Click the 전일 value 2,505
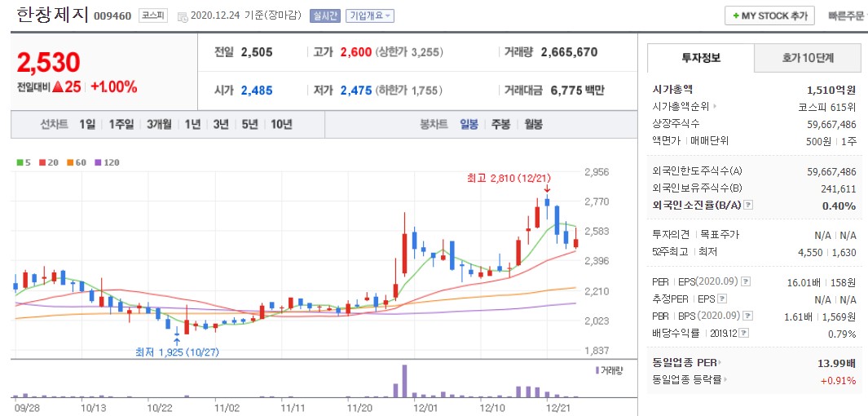The height and width of the screenshot is (416, 868). coord(257,53)
